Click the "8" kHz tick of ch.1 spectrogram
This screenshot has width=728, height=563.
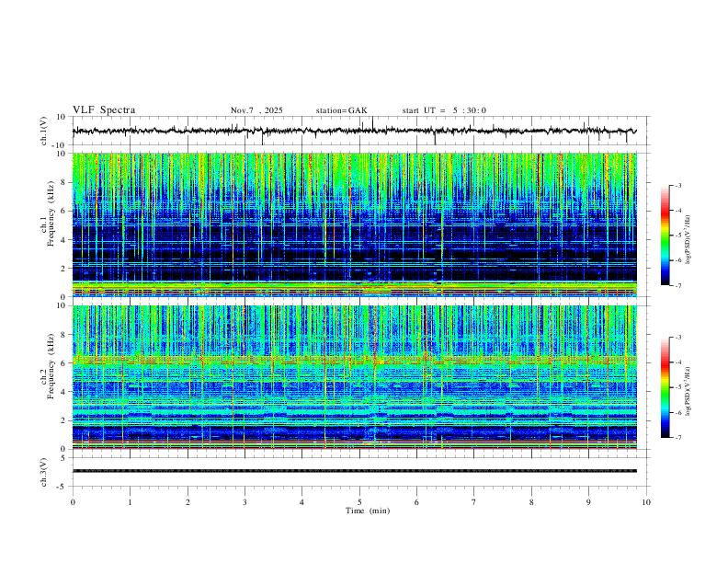[x=63, y=182]
